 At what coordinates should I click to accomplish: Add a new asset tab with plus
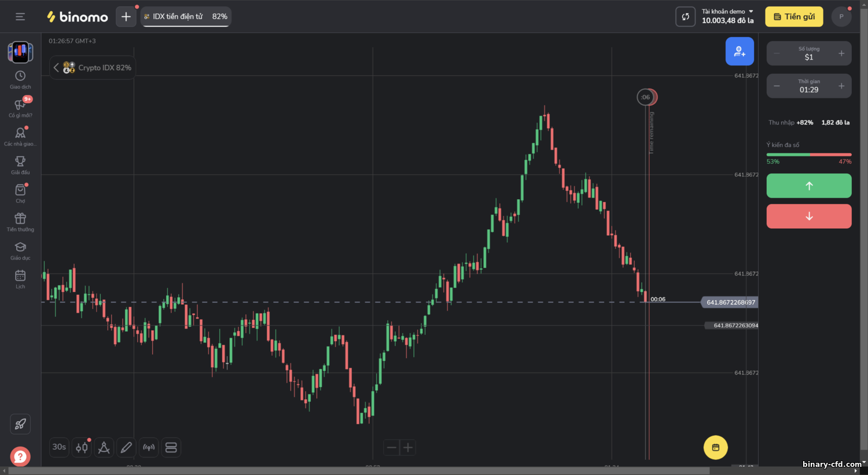pos(126,17)
